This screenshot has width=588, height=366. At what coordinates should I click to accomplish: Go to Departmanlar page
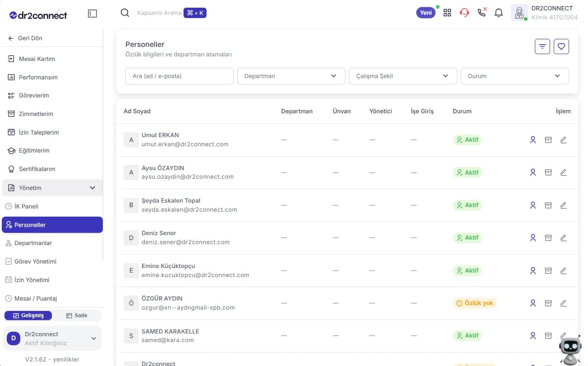point(52,243)
